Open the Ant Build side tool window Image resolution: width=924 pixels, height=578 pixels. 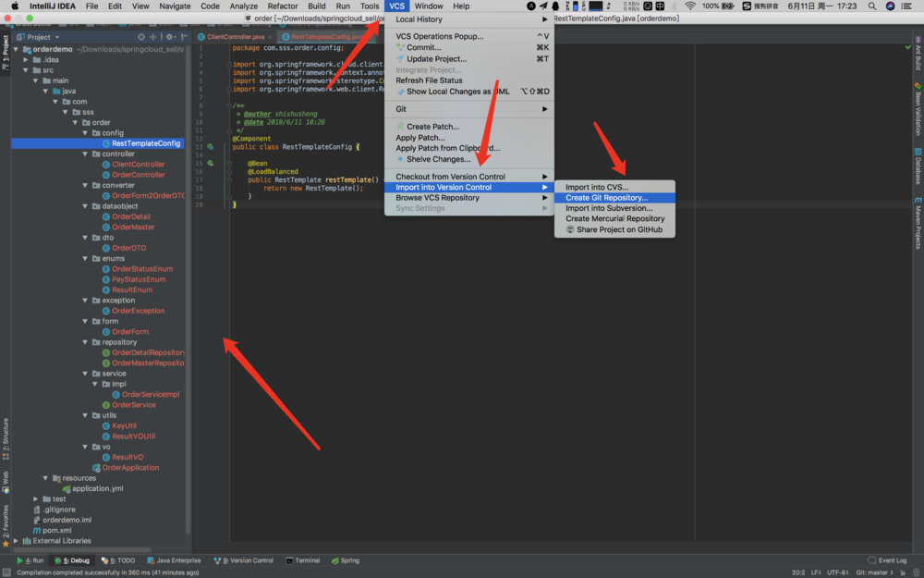[918, 53]
